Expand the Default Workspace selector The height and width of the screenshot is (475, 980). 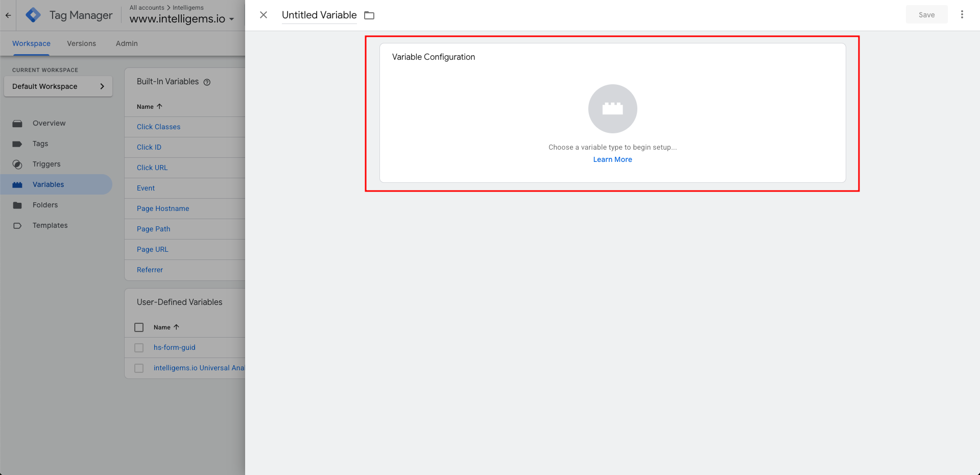click(x=58, y=86)
